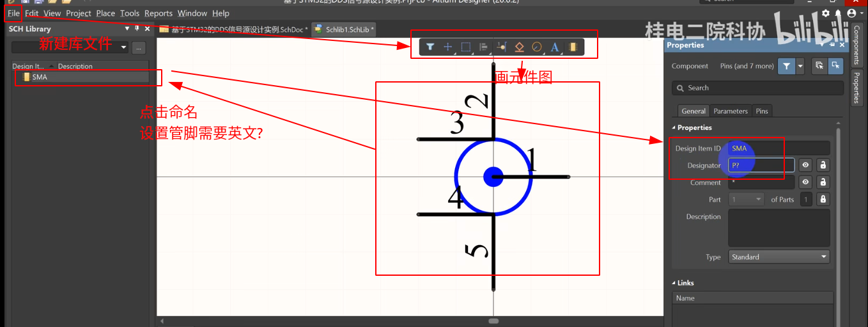Open the SCH Library filter combo box

[70, 48]
